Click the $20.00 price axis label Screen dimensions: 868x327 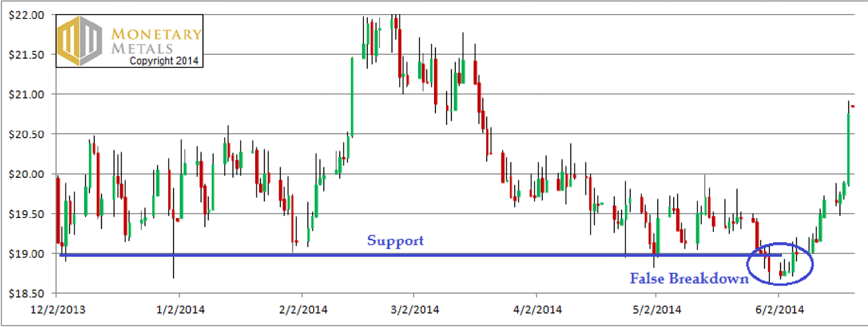[x=28, y=174]
